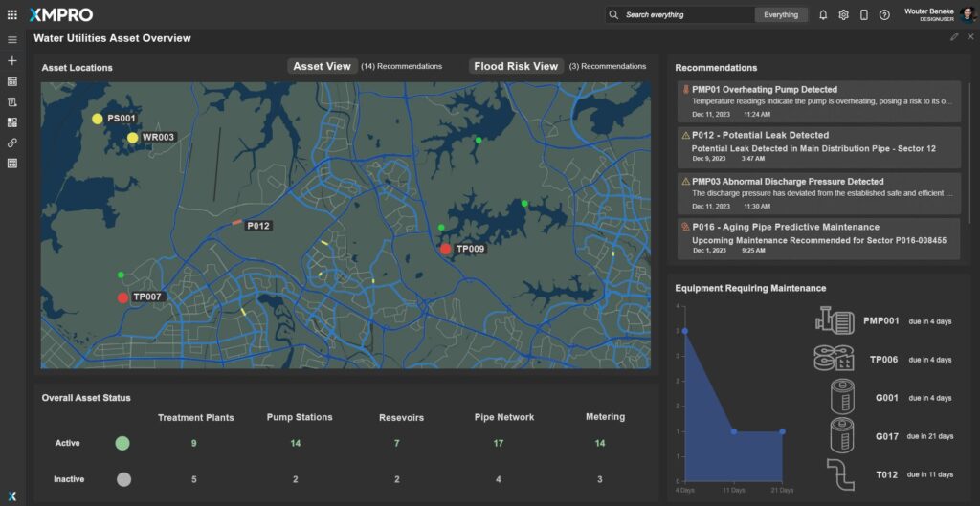
Task: Open the link icon in left sidebar
Action: [x=12, y=143]
